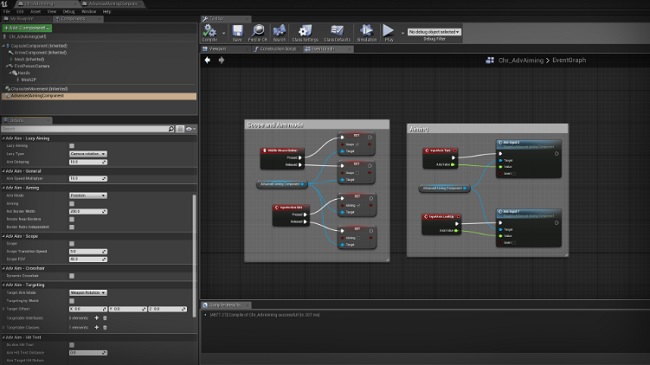Open the Window menu
650x365 pixels.
(88, 12)
